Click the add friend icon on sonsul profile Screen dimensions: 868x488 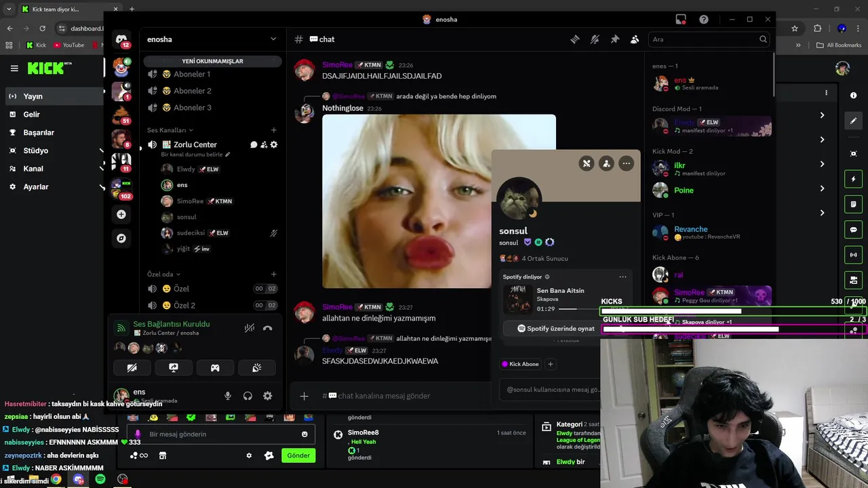(606, 163)
